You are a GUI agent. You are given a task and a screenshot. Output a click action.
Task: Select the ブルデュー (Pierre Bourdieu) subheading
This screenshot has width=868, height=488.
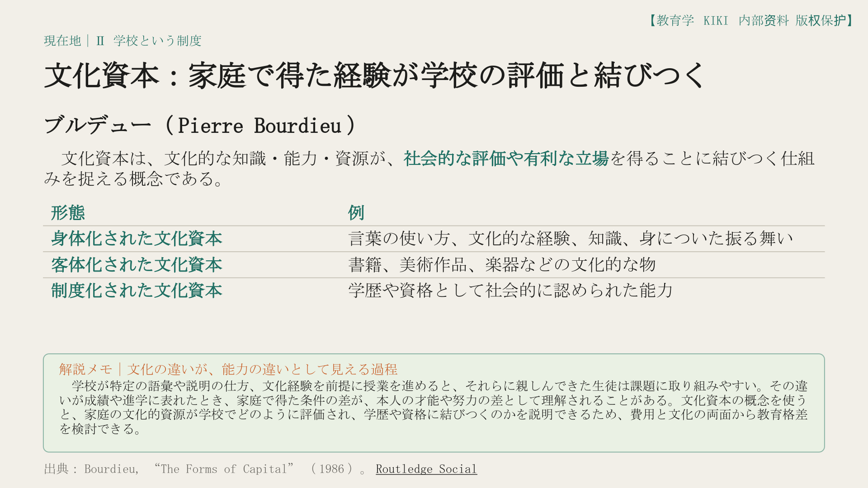pyautogui.click(x=200, y=125)
